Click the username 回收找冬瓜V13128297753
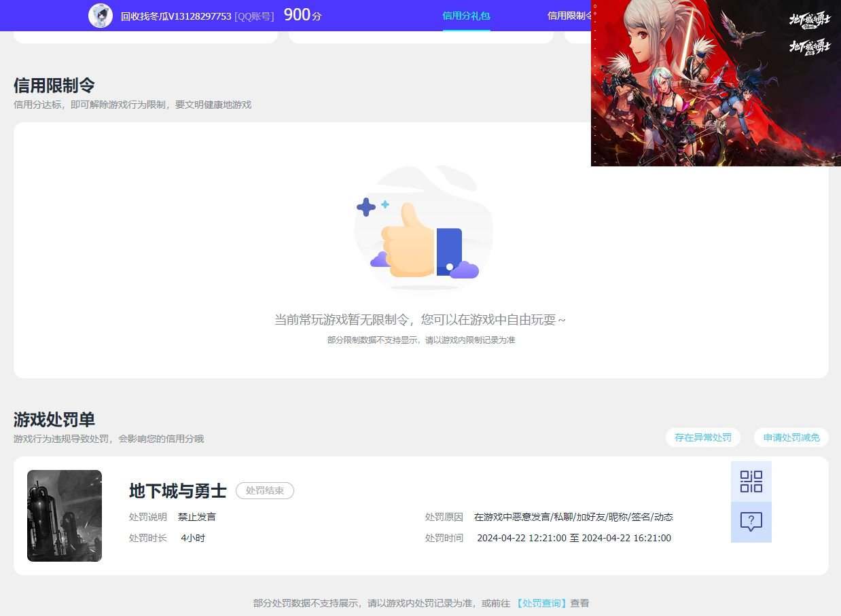This screenshot has width=841, height=616. (176, 16)
